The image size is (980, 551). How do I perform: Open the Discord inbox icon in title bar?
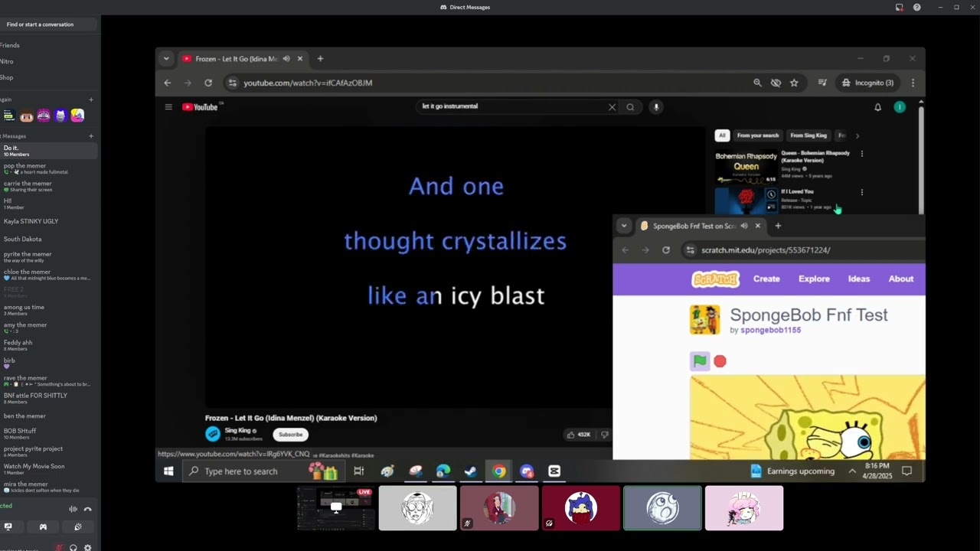pos(900,7)
